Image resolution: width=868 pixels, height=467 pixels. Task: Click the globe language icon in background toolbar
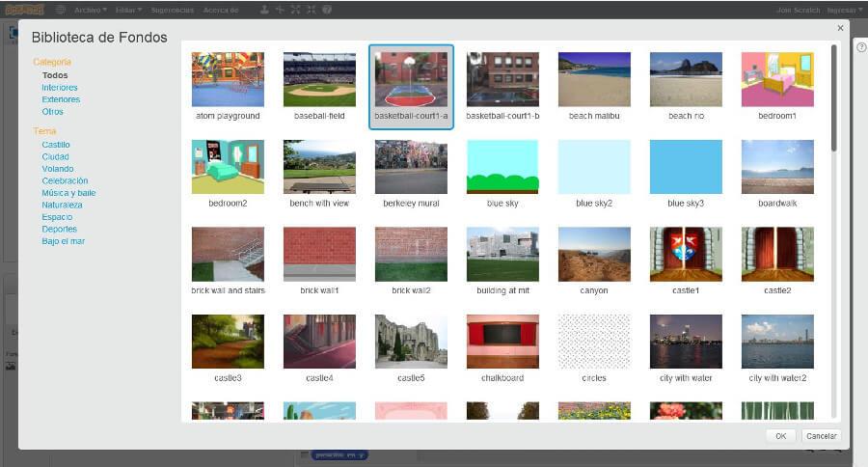point(61,10)
